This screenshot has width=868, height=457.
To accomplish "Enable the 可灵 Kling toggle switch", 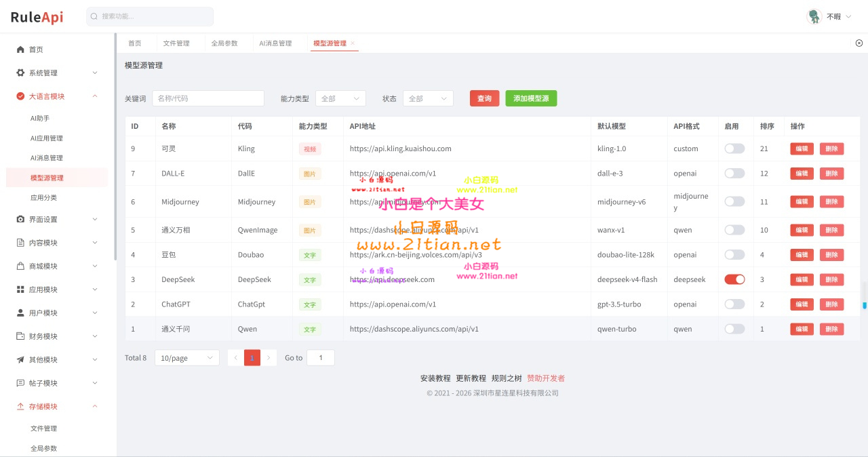I will pyautogui.click(x=734, y=148).
